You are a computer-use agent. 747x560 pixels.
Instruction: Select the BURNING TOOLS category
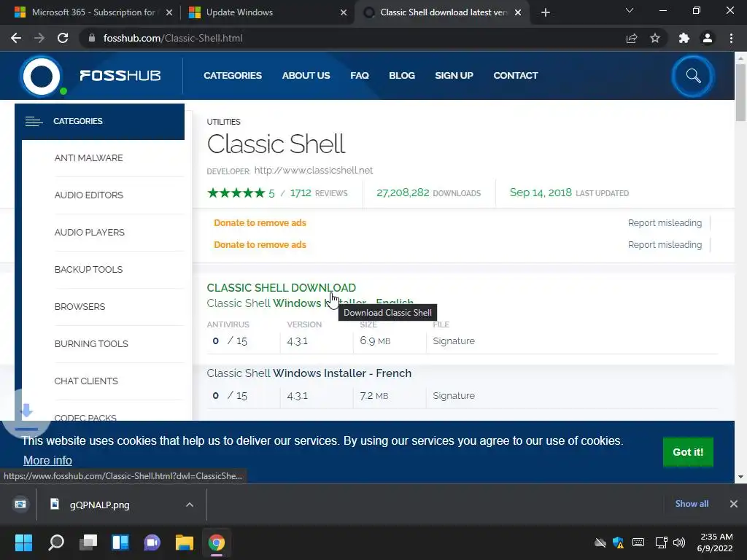pos(91,344)
